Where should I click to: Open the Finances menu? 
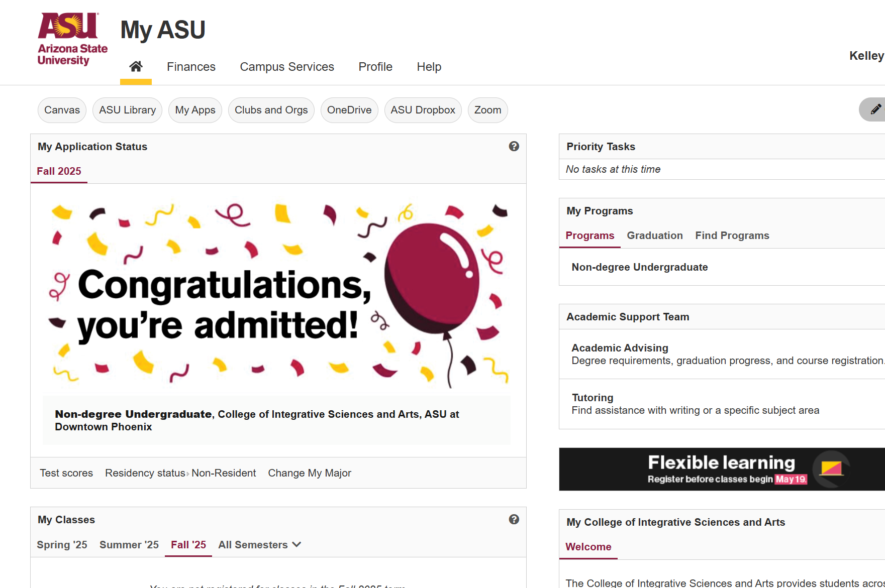coord(191,67)
